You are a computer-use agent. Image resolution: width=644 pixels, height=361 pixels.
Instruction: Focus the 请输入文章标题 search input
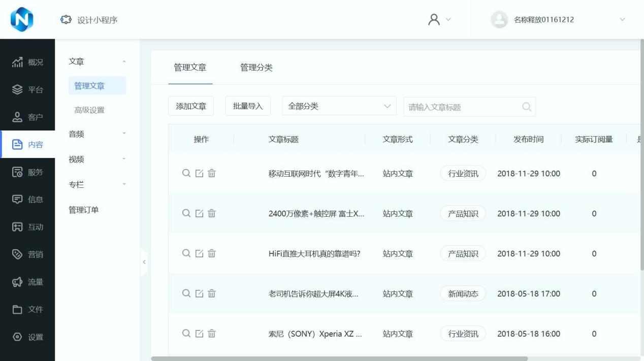[462, 107]
